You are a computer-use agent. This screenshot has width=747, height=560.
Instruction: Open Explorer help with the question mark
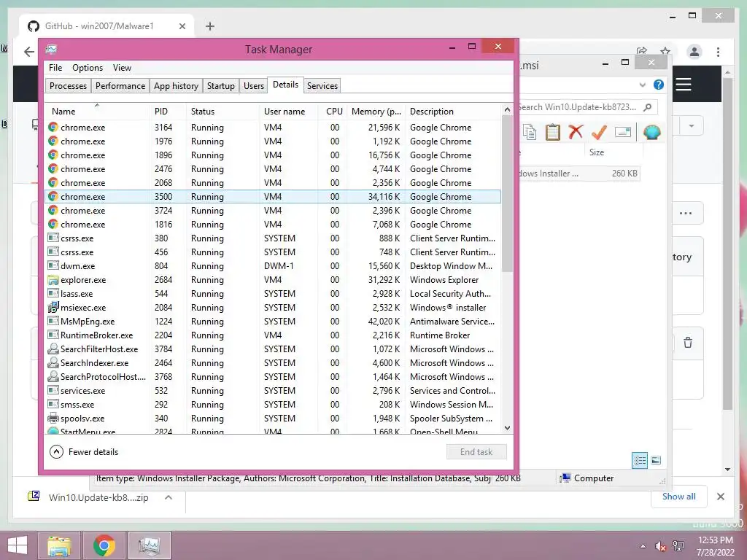(659, 85)
